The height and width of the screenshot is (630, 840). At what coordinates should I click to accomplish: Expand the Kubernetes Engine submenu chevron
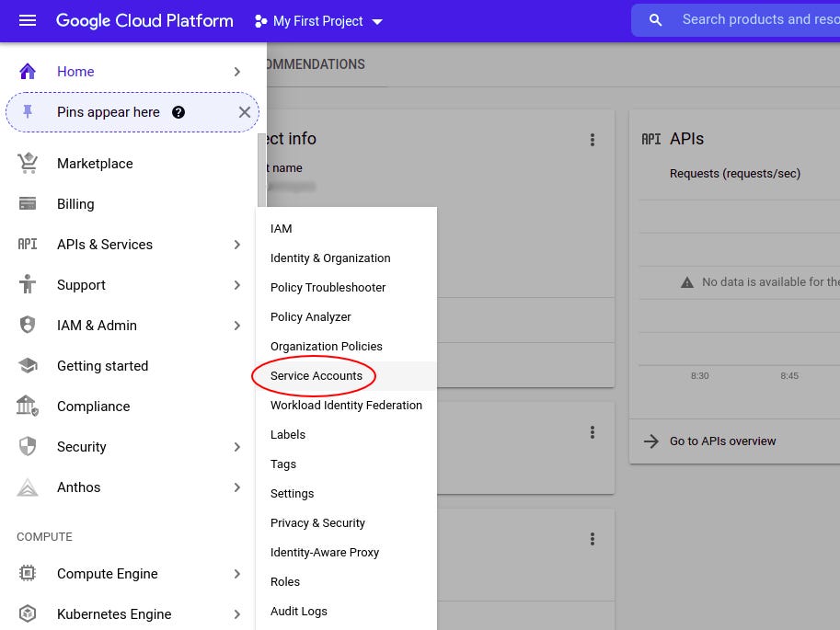click(x=236, y=614)
